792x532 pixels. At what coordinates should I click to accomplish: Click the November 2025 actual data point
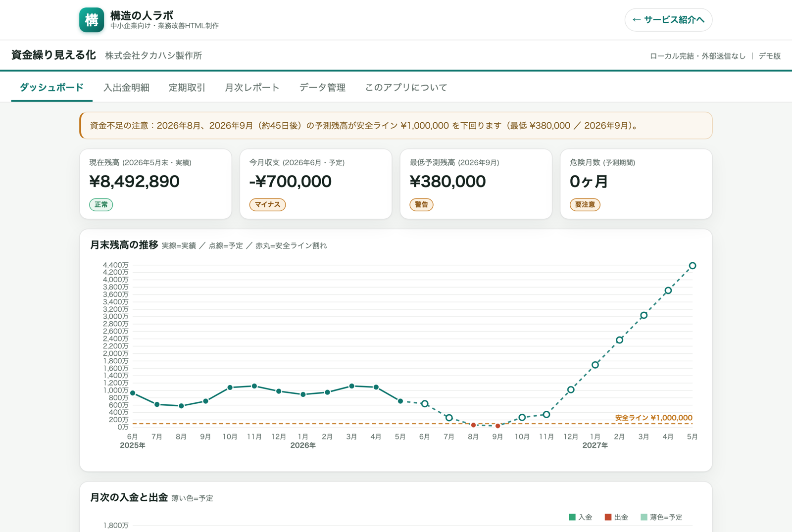click(x=254, y=386)
